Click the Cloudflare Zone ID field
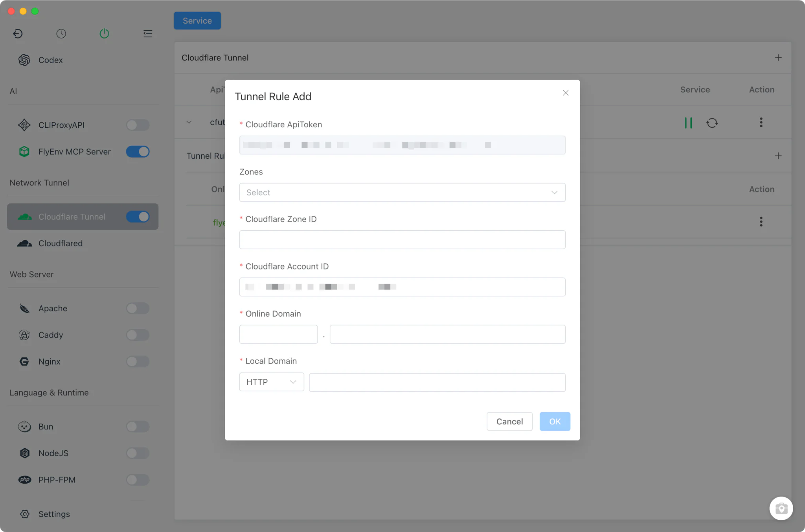This screenshot has width=805, height=532. click(x=402, y=240)
